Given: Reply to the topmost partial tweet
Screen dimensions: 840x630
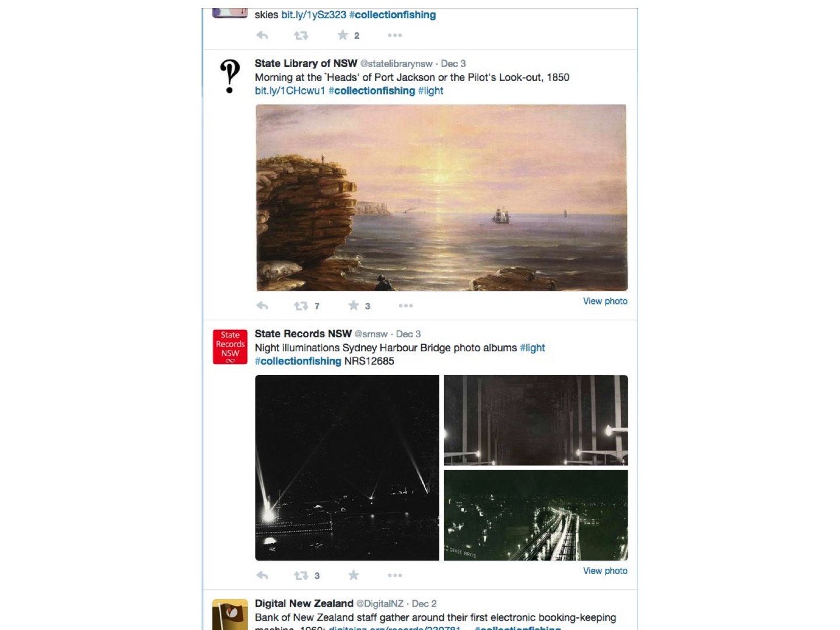Looking at the screenshot, I should [262, 36].
